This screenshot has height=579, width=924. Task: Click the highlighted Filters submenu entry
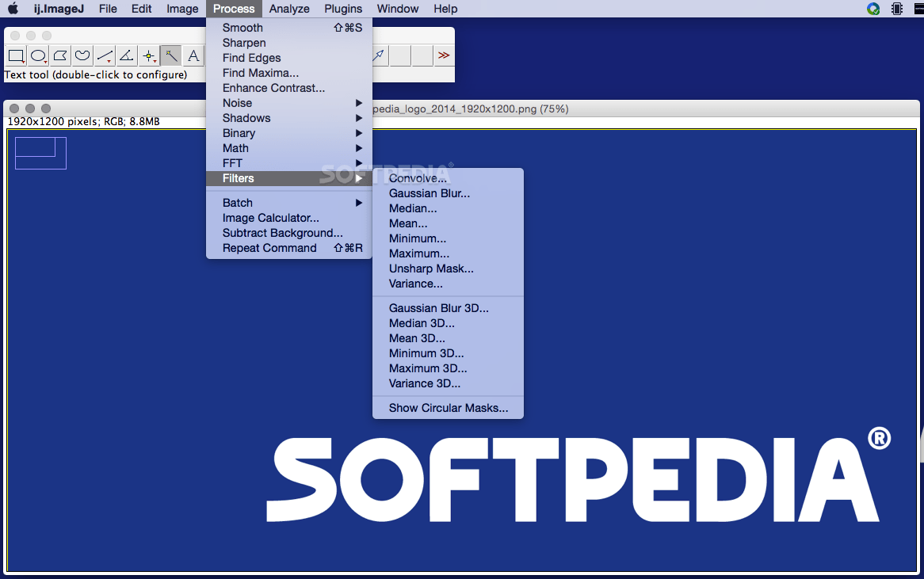pyautogui.click(x=289, y=178)
